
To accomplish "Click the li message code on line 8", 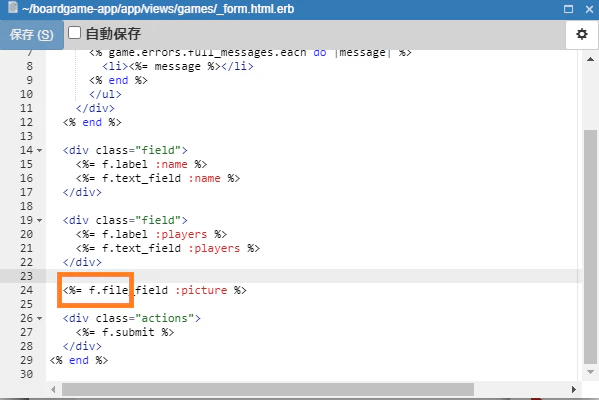I will coord(178,66).
